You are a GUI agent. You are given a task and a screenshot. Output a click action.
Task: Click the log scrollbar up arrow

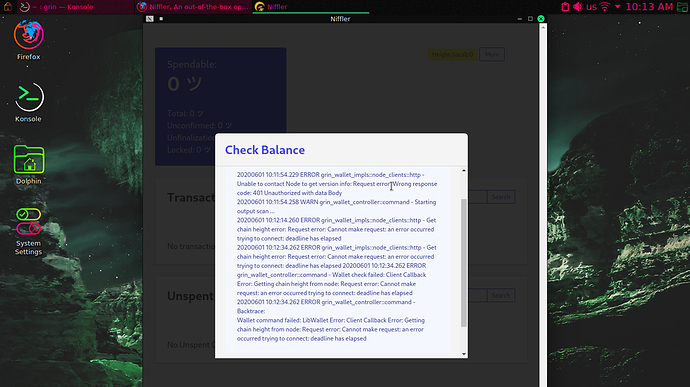[464, 170]
